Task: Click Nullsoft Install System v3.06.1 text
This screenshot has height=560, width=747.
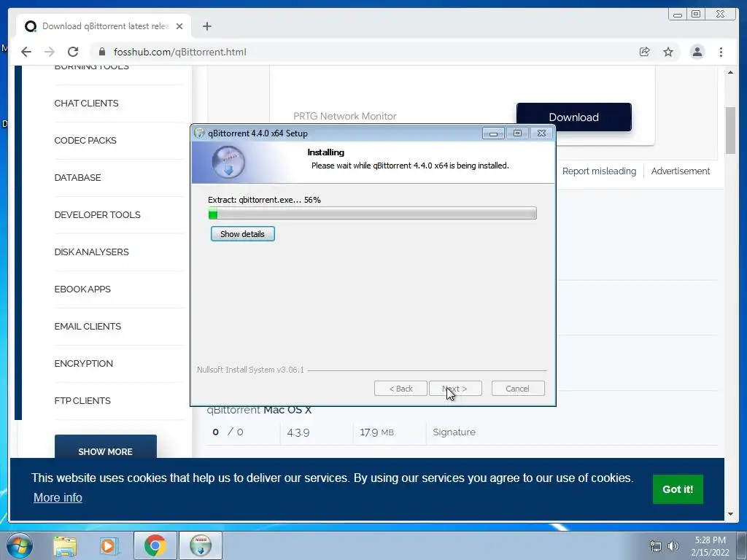Action: [x=250, y=370]
